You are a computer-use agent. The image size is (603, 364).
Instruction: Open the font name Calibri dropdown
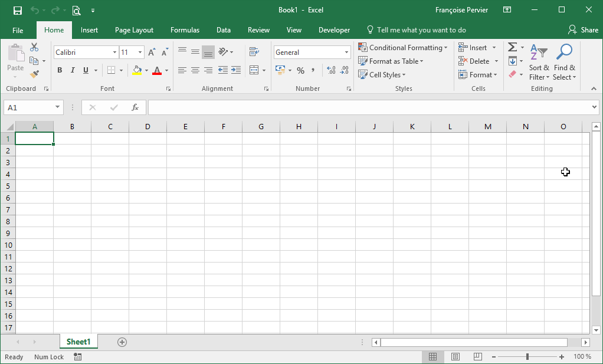pyautogui.click(x=114, y=53)
